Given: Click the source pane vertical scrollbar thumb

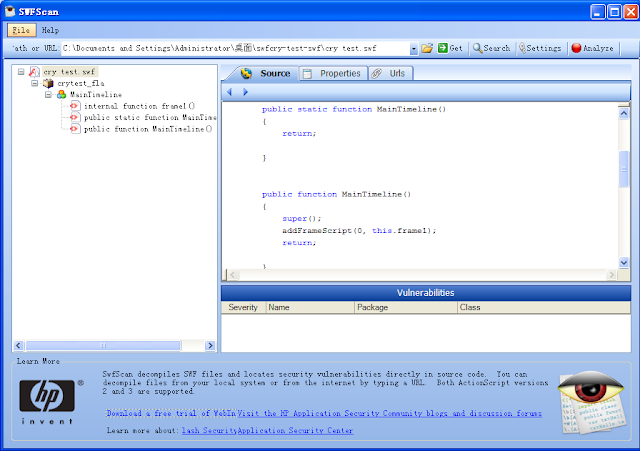Looking at the screenshot, I should click(623, 169).
